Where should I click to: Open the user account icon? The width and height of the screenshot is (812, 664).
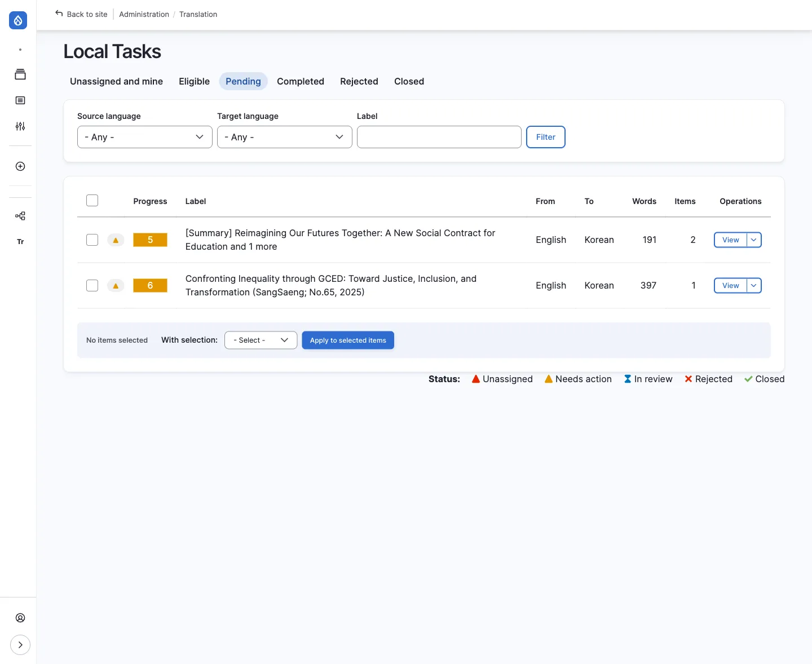click(x=20, y=618)
